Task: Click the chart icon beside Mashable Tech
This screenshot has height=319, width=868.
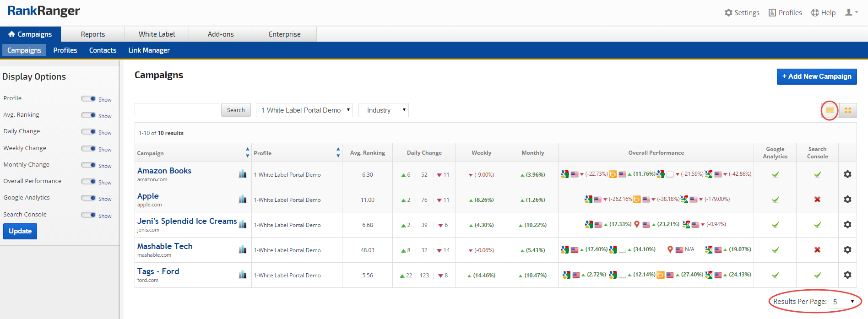Action: (x=243, y=249)
